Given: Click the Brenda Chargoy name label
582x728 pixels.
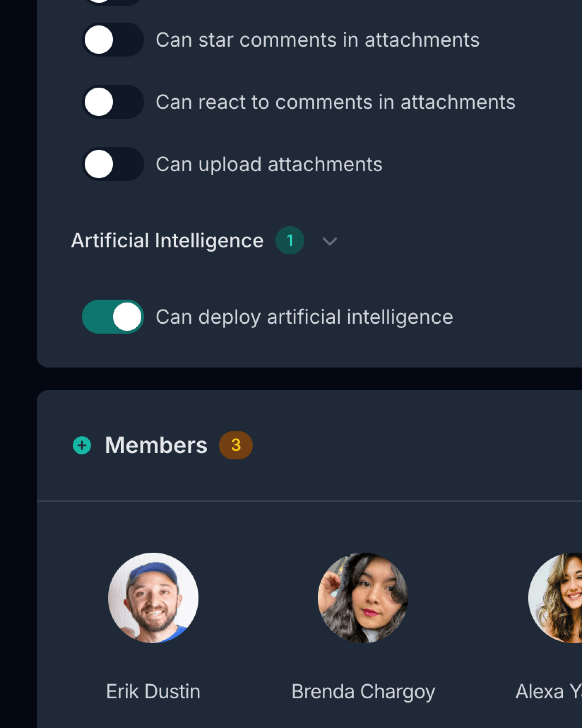Looking at the screenshot, I should pos(363,692).
